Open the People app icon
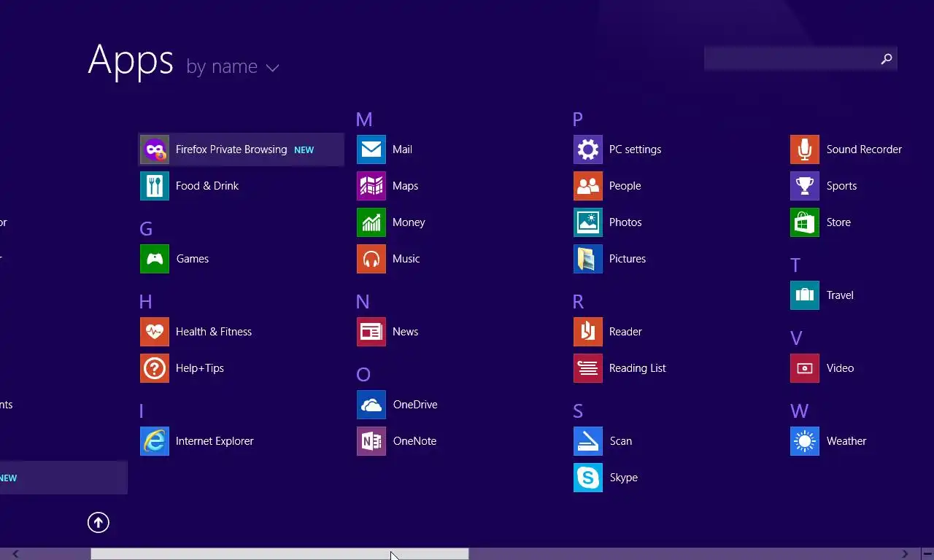The image size is (934, 560). point(588,186)
